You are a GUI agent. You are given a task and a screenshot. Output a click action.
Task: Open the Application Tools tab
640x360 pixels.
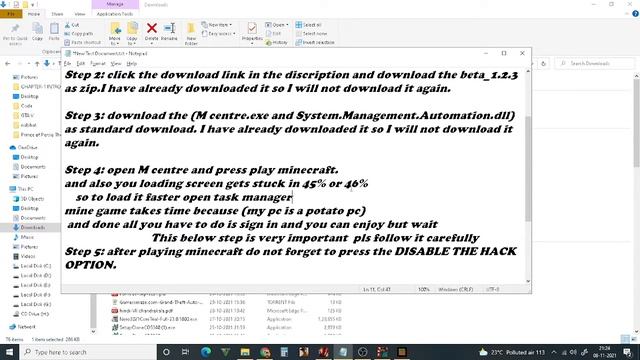coord(115,14)
